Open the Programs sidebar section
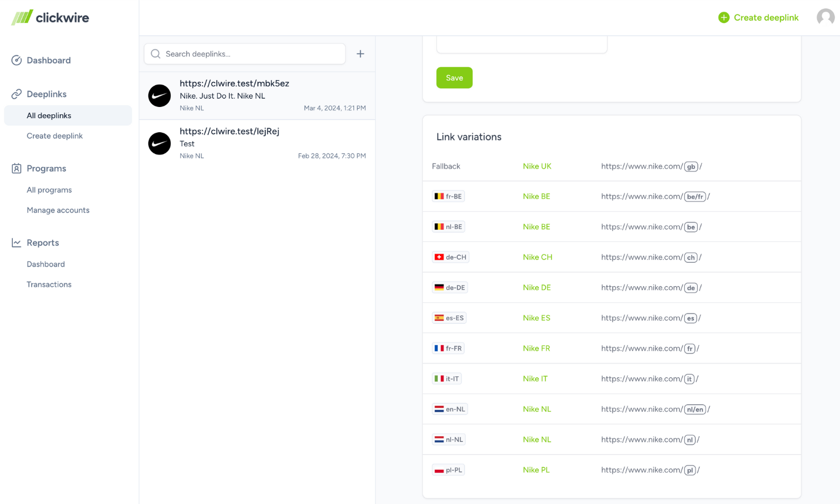 point(46,169)
